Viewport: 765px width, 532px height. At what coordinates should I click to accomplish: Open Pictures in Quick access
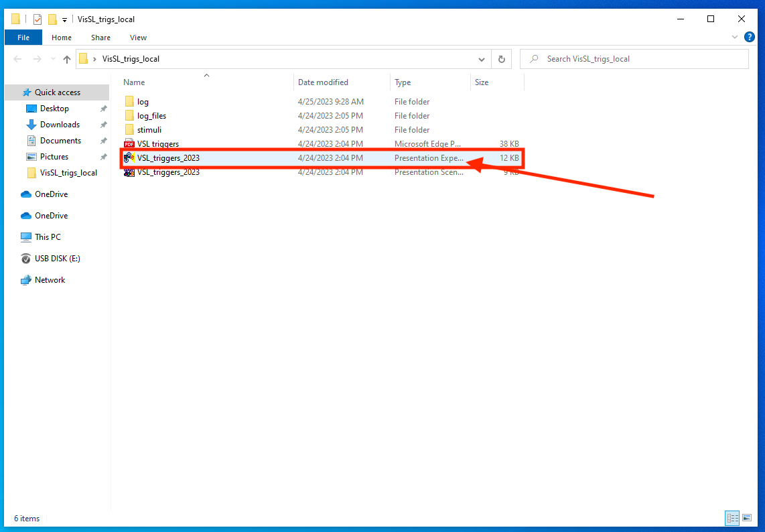pos(54,157)
